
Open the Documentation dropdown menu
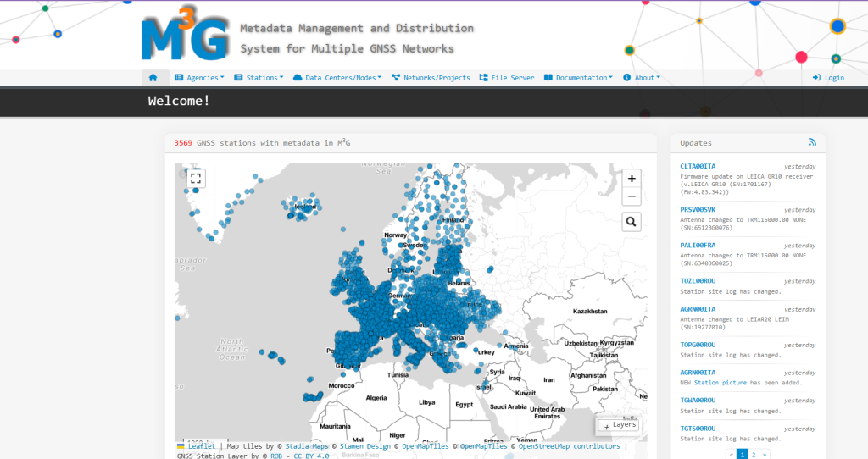tap(578, 77)
